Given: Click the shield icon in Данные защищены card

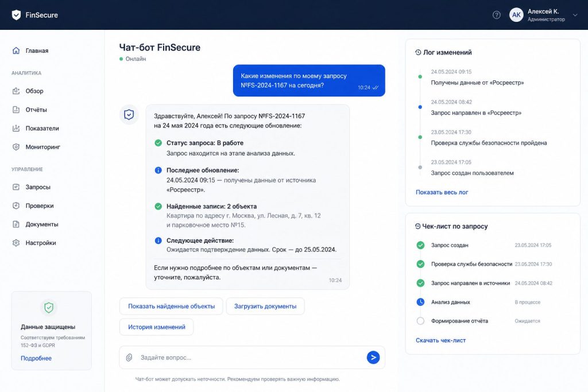Looking at the screenshot, I should [x=49, y=308].
